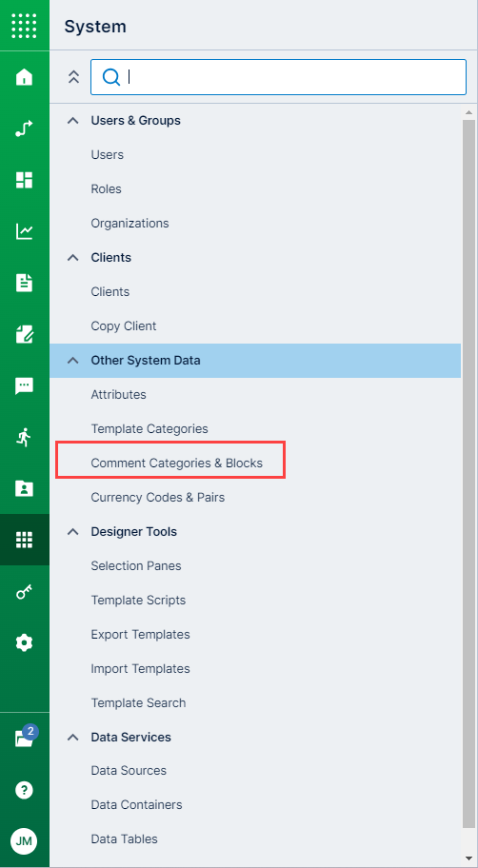The image size is (478, 868).
Task: Select the line chart analytics icon
Action: pyautogui.click(x=25, y=231)
